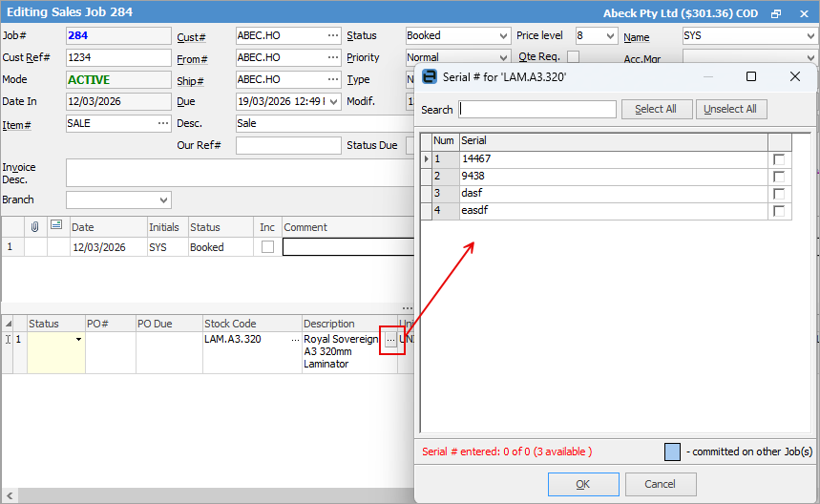Open Item# SALE lookup ellipsis
The image size is (820, 504).
coord(163,123)
